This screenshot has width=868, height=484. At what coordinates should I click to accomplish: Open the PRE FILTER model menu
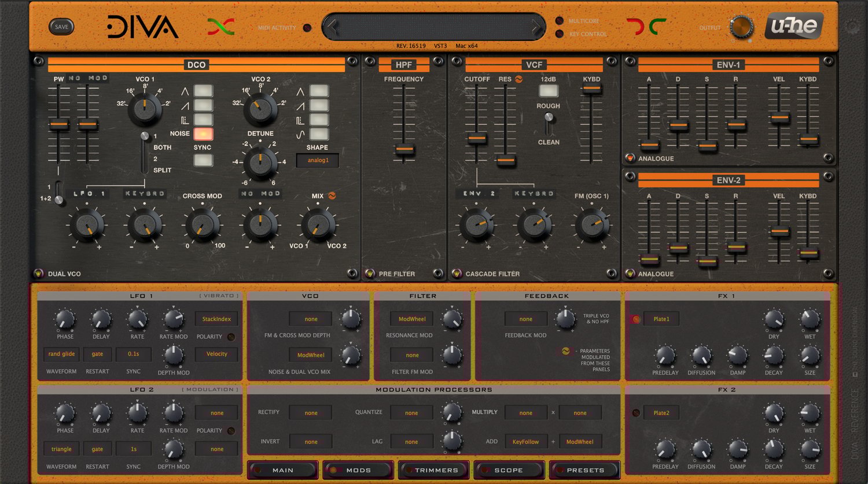370,274
